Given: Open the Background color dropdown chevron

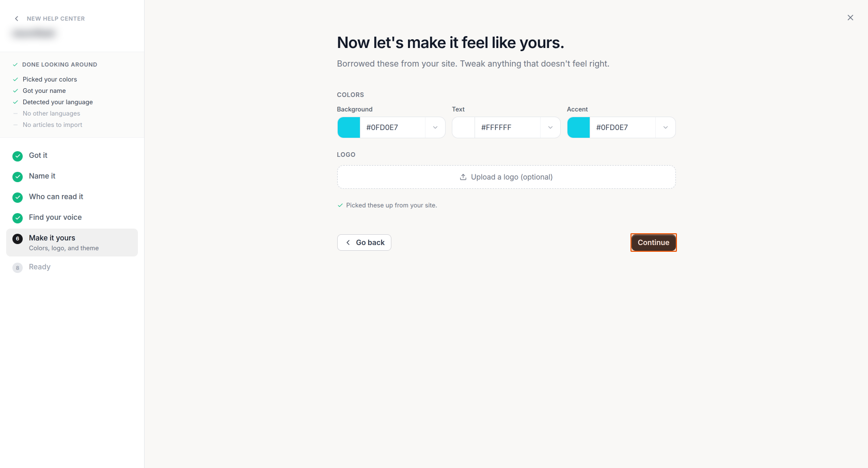Looking at the screenshot, I should tap(435, 127).
